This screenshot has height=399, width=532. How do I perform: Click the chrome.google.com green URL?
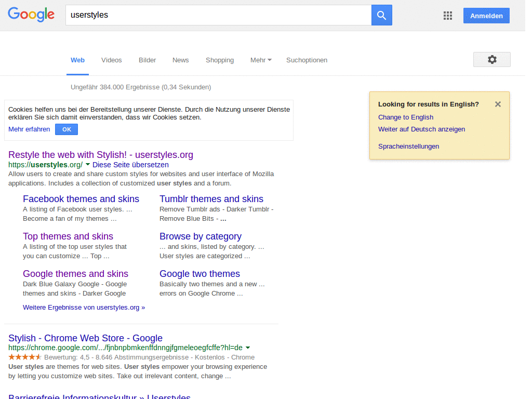[x=126, y=348]
